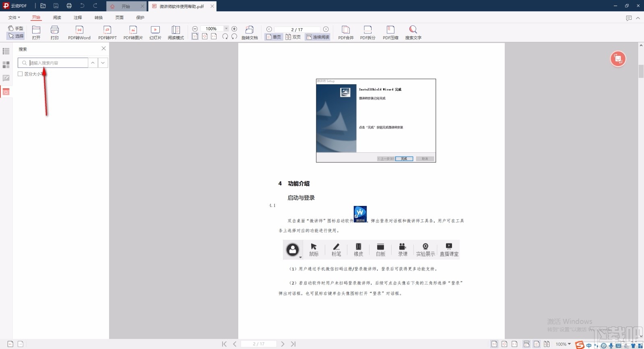Enable the 区分大小写 case-sensitive checkbox
This screenshot has width=644, height=349.
(20, 74)
